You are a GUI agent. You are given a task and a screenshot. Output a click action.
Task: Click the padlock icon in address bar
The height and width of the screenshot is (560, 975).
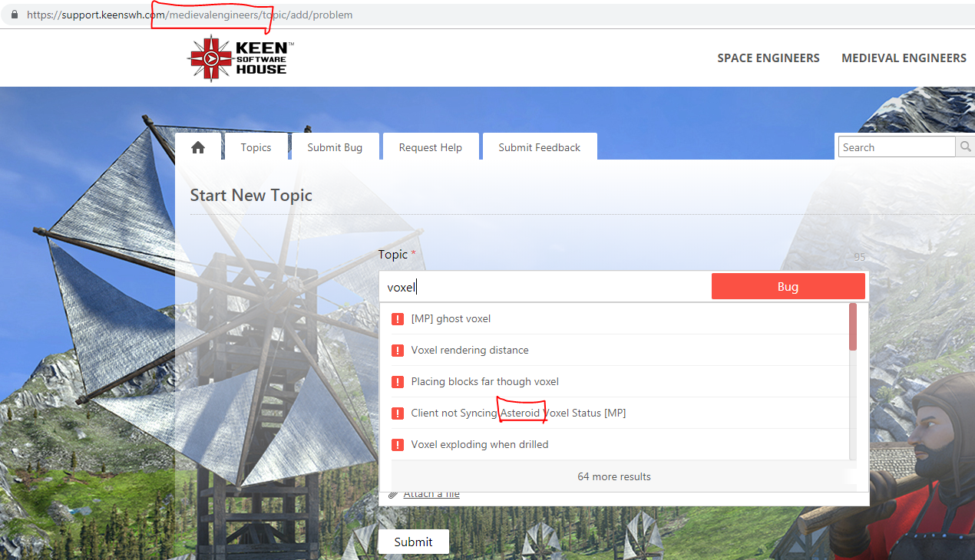[x=14, y=15]
